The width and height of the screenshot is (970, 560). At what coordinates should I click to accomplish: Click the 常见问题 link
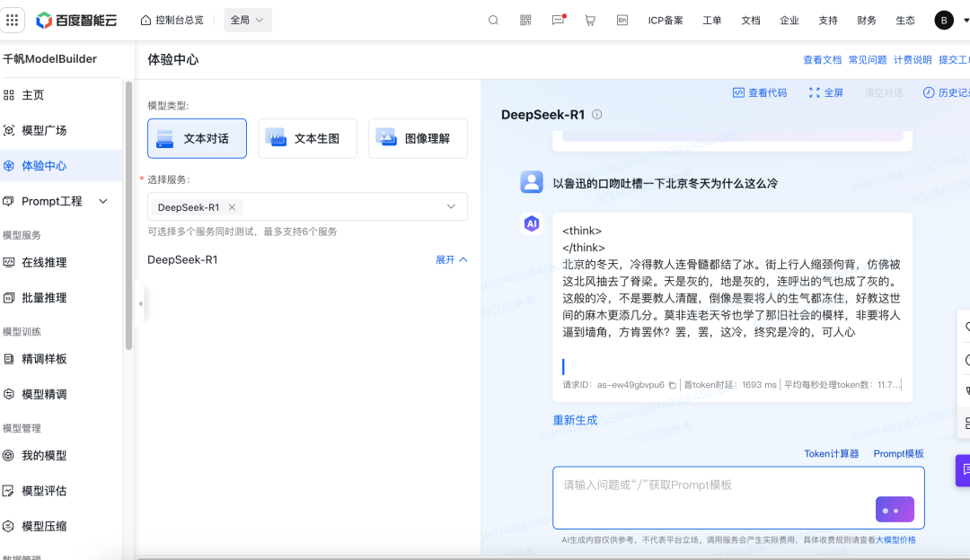pyautogui.click(x=868, y=60)
